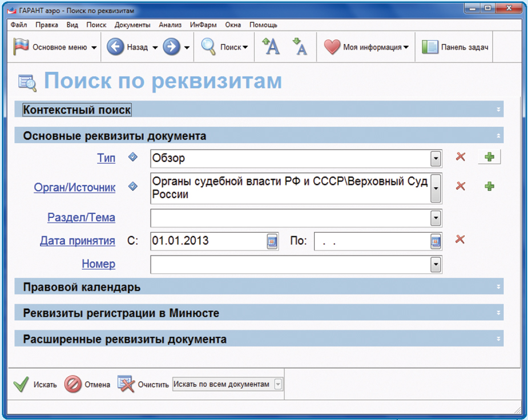This screenshot has height=420, width=528.
Task: Click the Forward arrow icon in toolbar
Action: 171,47
